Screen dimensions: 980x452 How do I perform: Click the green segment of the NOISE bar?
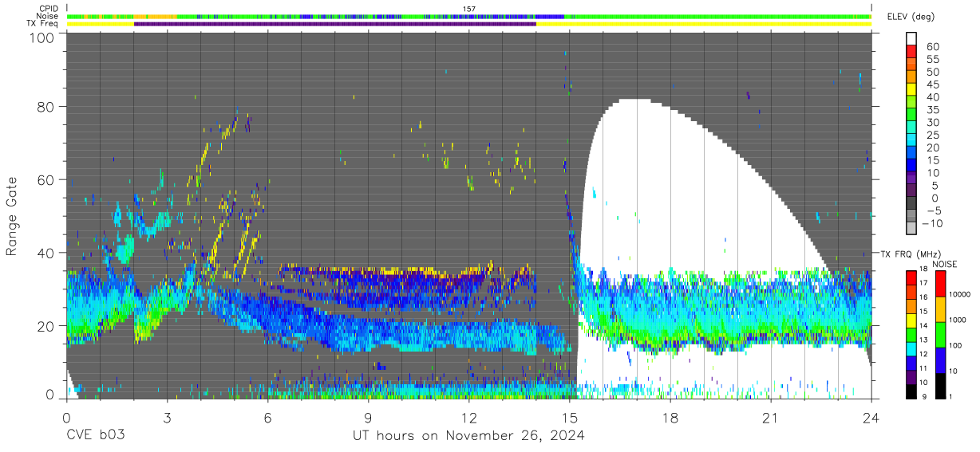pos(939,335)
